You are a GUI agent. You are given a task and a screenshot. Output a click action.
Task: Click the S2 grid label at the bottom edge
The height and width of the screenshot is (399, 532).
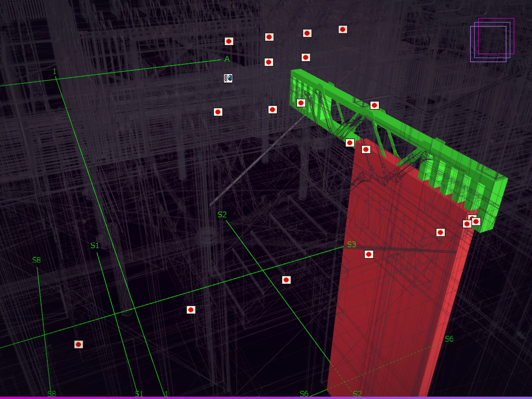[x=357, y=394]
